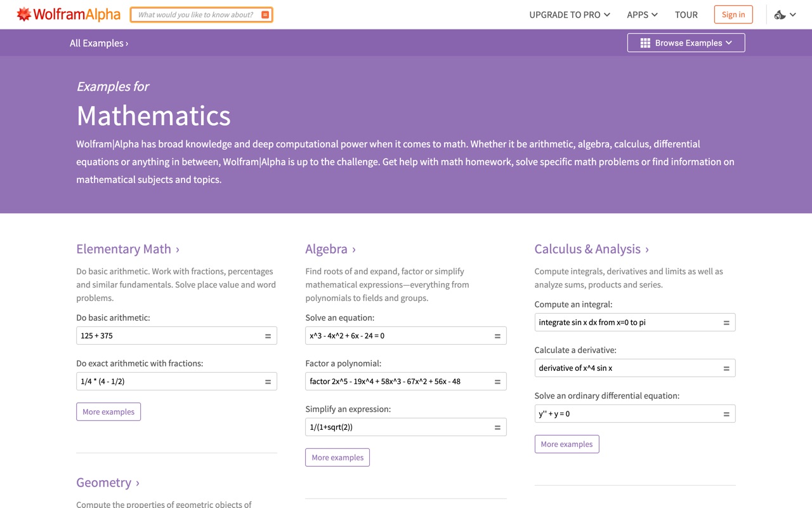The height and width of the screenshot is (508, 812).
Task: Open the Calculus & Analysis heading link
Action: (x=591, y=249)
